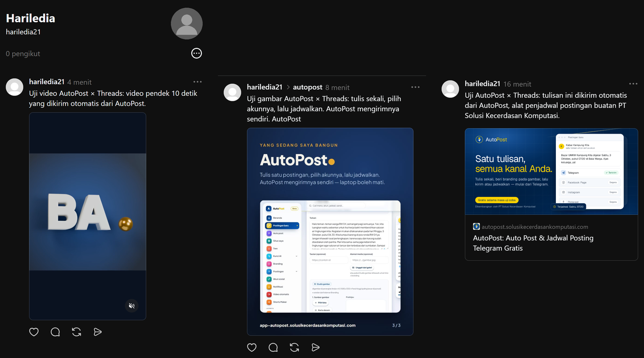Open more menu on the 4 menit post
The height and width of the screenshot is (358, 644).
(197, 82)
